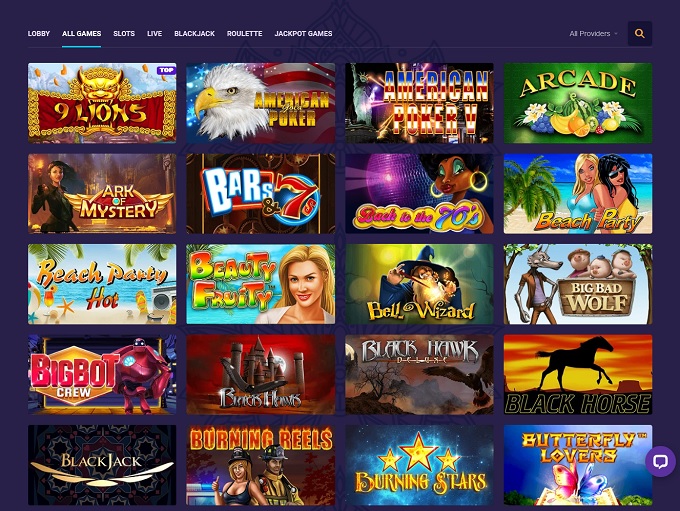Screen dimensions: 680x511
Task: Open the search magnifier icon
Action: [640, 33]
